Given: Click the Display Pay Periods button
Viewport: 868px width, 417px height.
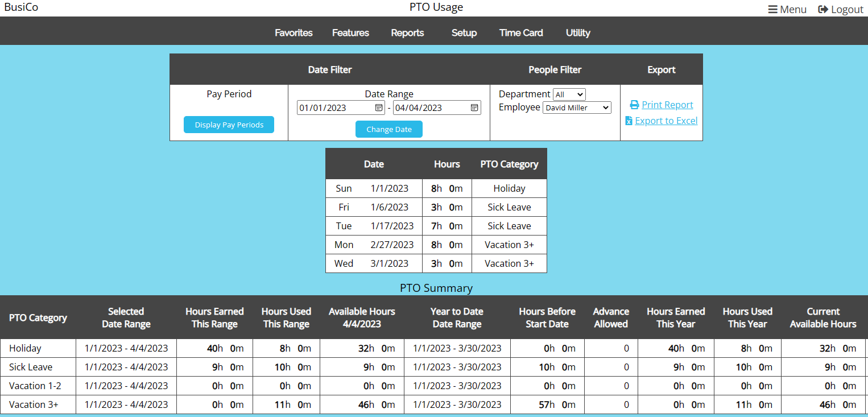Looking at the screenshot, I should point(229,125).
